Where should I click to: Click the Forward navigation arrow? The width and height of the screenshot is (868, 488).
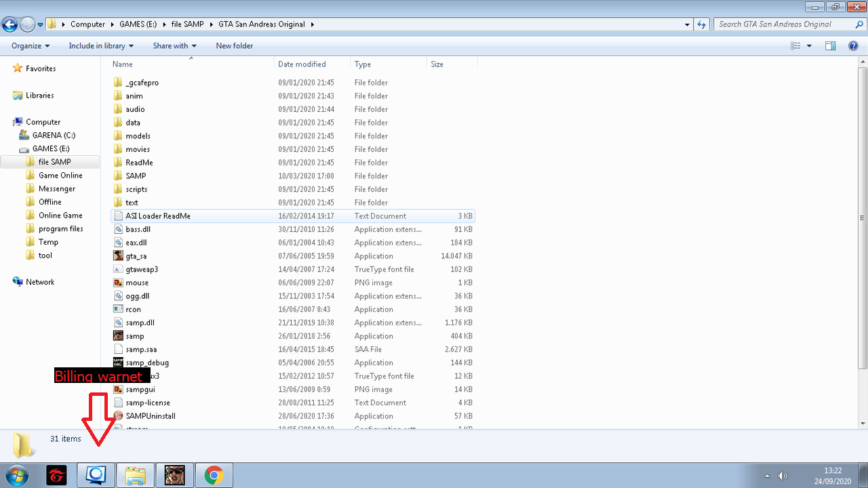click(27, 24)
